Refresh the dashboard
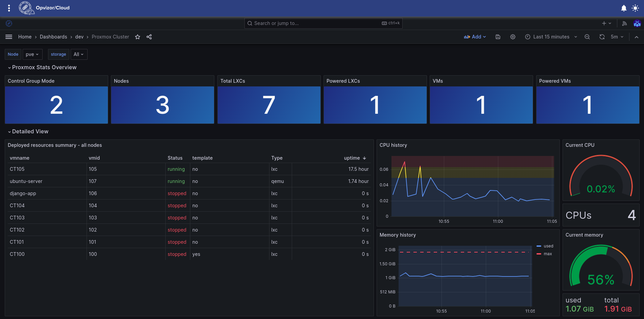The image size is (644, 319). coord(602,37)
